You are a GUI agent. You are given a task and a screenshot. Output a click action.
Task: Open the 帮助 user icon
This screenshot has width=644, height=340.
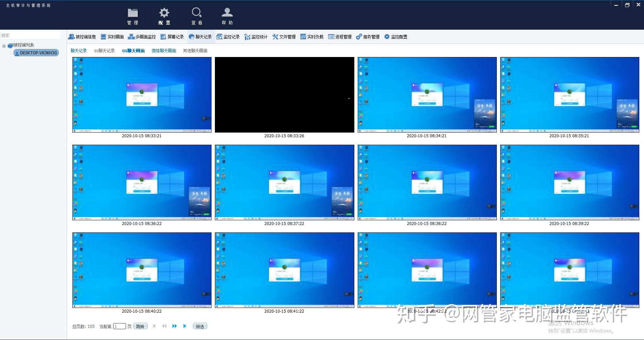point(227,16)
